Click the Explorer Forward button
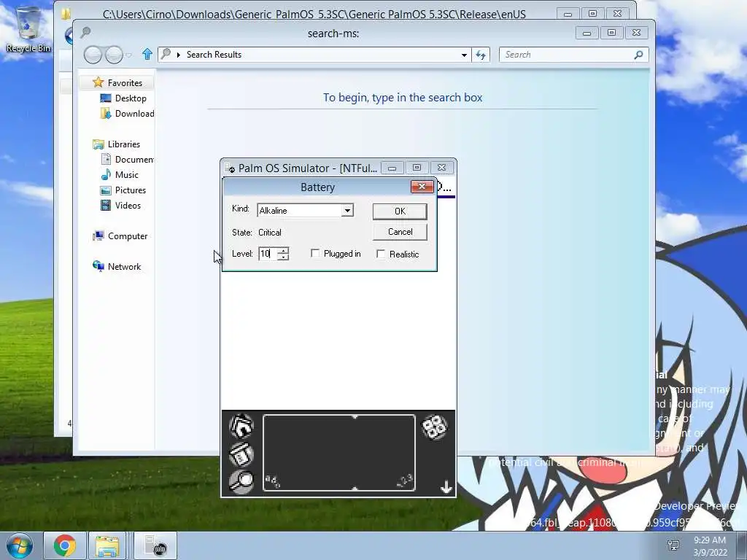Screen dimensions: 747x560 [x=114, y=55]
